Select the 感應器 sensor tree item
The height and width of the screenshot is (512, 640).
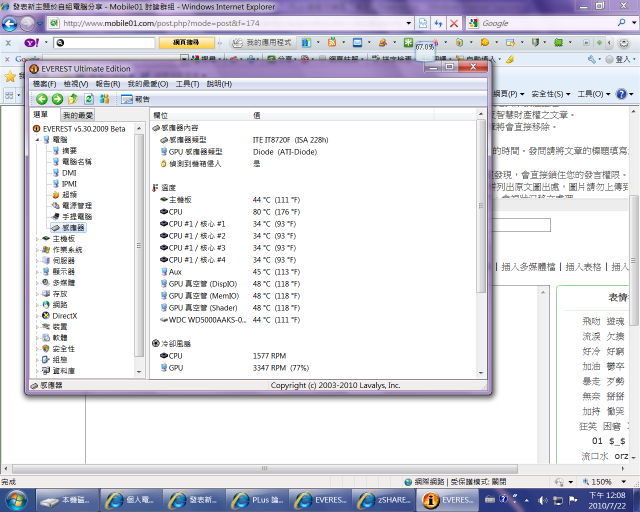point(68,227)
